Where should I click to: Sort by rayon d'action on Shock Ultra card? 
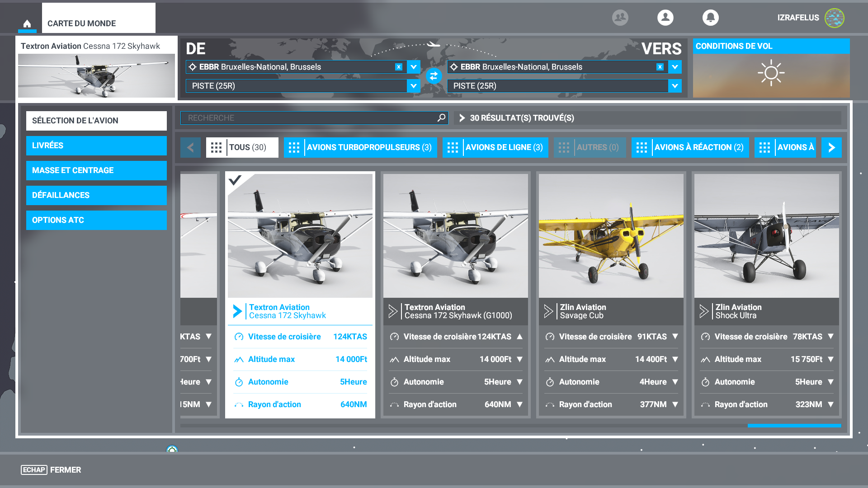(830, 404)
